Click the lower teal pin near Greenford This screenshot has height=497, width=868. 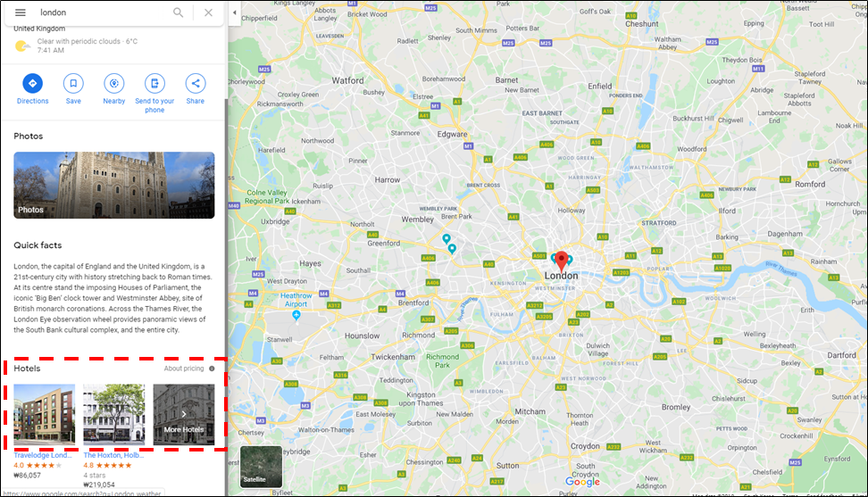452,249
